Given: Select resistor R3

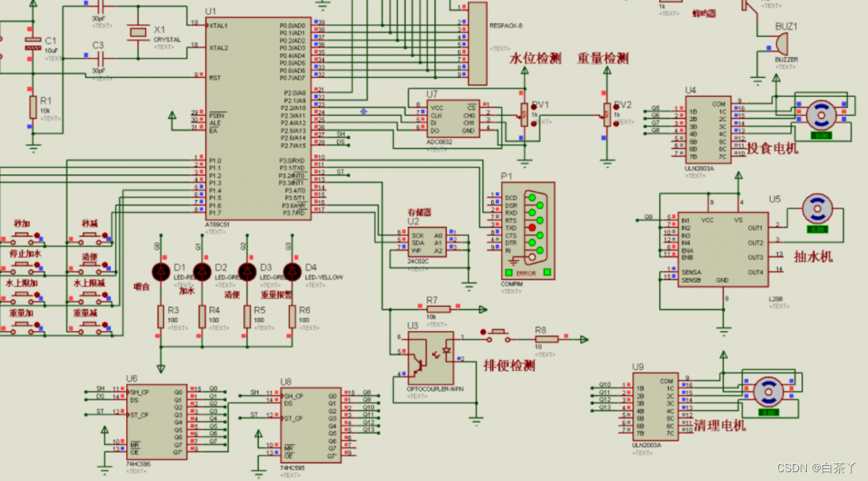Looking at the screenshot, I should (x=161, y=317).
